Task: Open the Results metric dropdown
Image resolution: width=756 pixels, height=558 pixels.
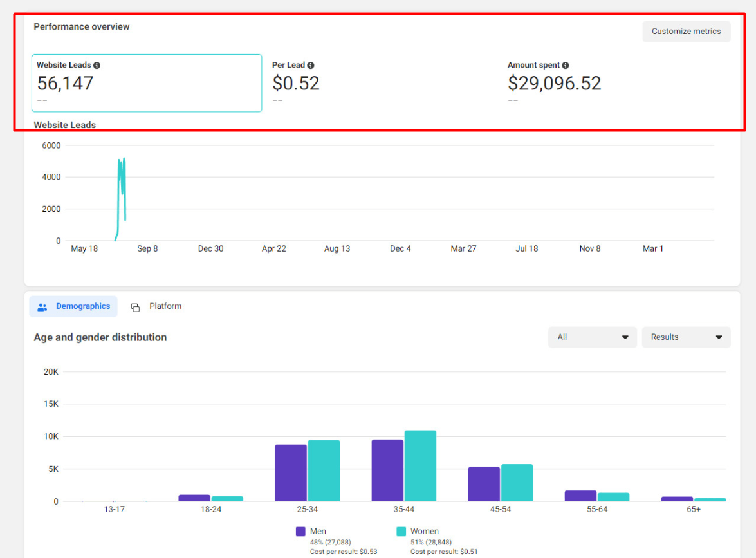Action: [x=686, y=337]
